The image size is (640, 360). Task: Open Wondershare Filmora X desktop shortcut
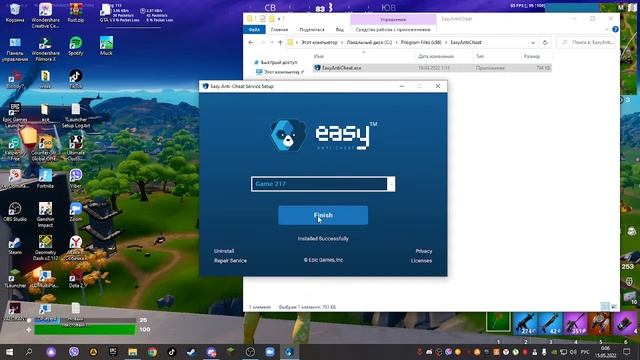pyautogui.click(x=45, y=49)
